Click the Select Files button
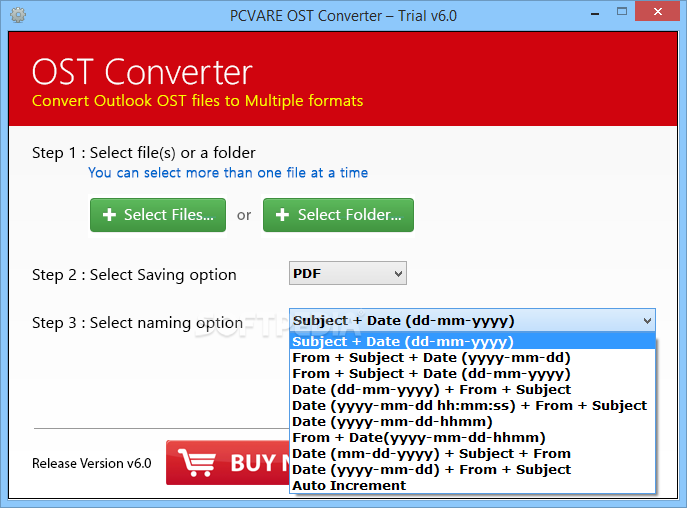The height and width of the screenshot is (508, 687). [158, 215]
